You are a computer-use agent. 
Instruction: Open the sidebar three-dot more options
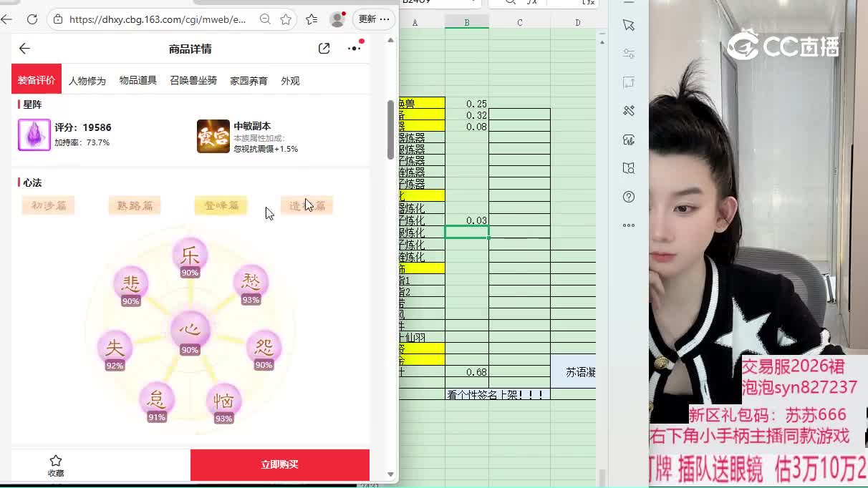(x=629, y=225)
